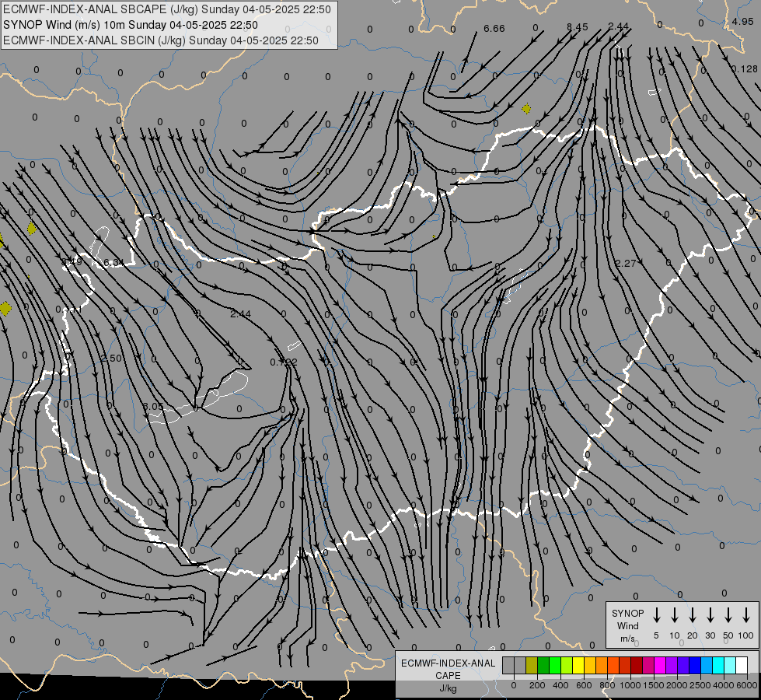Click the 6.66 value on the map
This screenshot has height=700, width=761.
[x=494, y=29]
